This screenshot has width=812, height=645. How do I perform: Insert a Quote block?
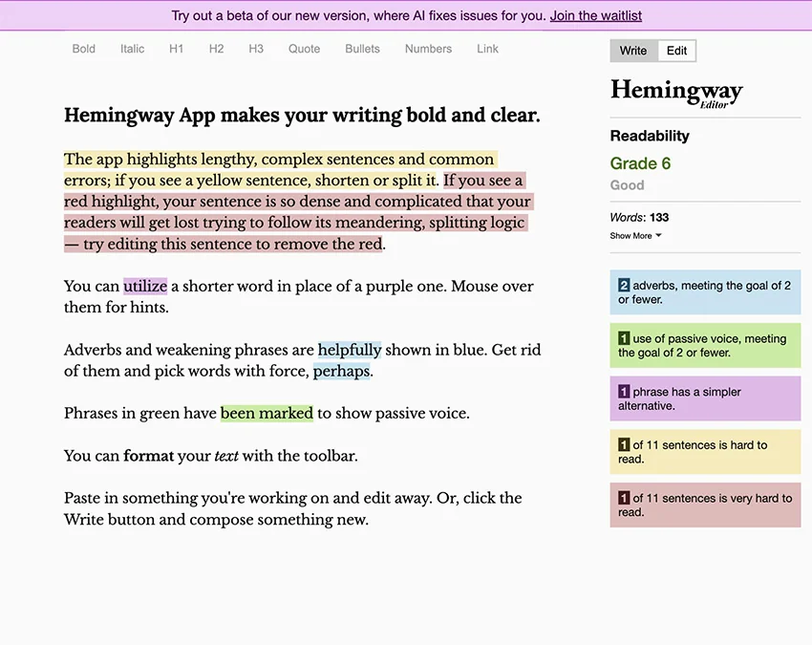click(304, 49)
